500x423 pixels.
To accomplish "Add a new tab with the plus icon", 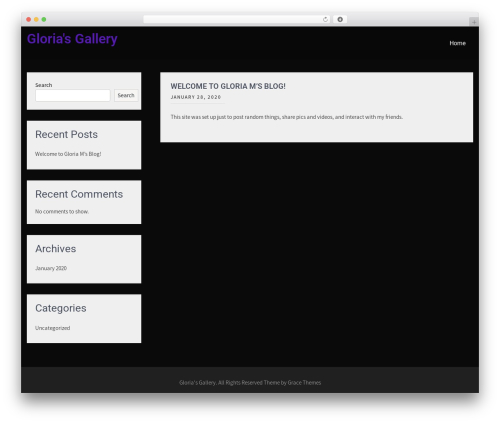I will pos(474,22).
